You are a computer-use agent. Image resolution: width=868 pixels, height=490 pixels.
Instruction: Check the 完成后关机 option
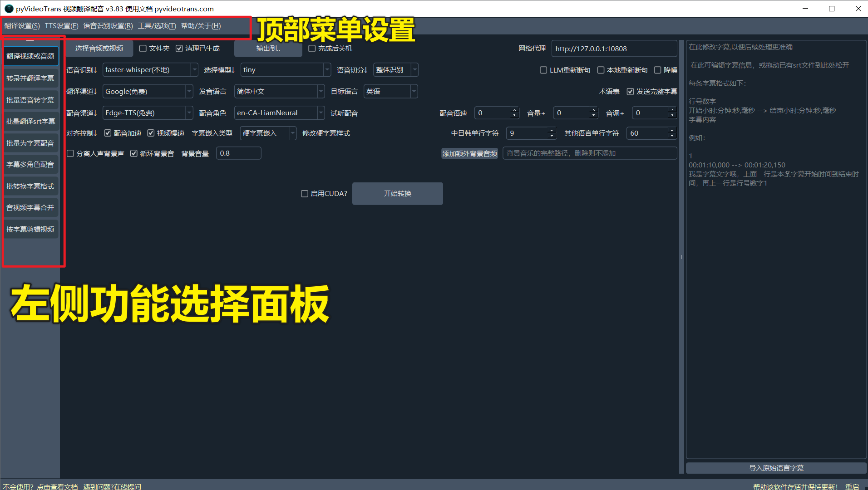coord(312,49)
